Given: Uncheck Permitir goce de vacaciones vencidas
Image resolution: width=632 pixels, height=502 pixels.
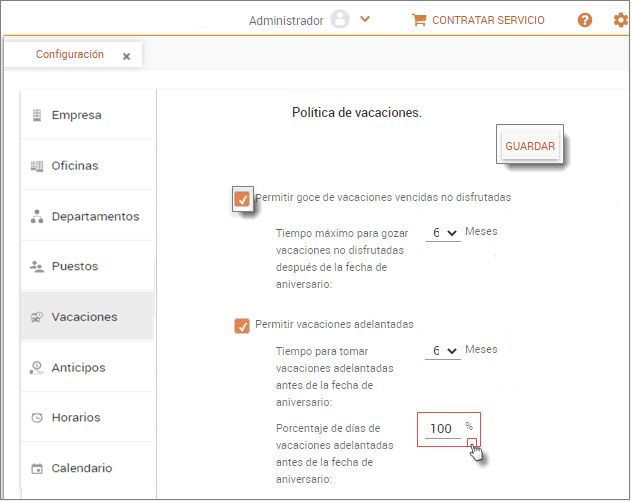Looking at the screenshot, I should [241, 198].
